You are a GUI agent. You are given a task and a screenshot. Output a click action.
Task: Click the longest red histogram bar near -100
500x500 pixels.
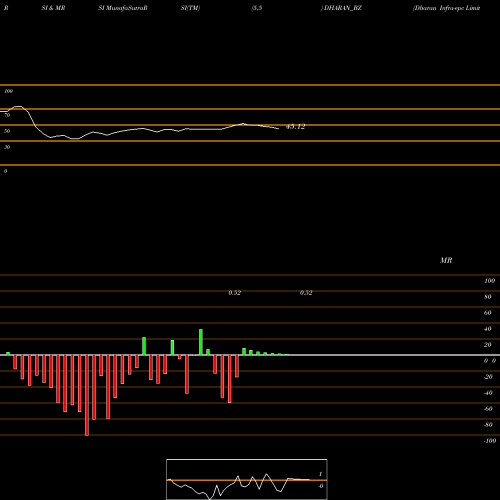coord(87,395)
